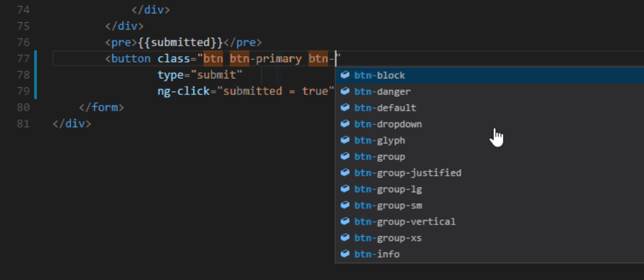The image size is (644, 280).
Task: Click line number 77 in the gutter
Action: pyautogui.click(x=23, y=59)
